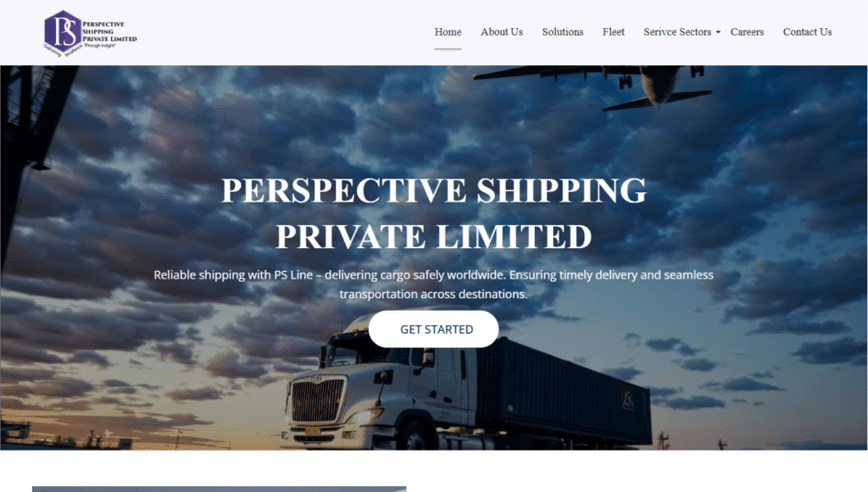Click the image strip below the hero banner
The height and width of the screenshot is (492, 868).
click(220, 489)
